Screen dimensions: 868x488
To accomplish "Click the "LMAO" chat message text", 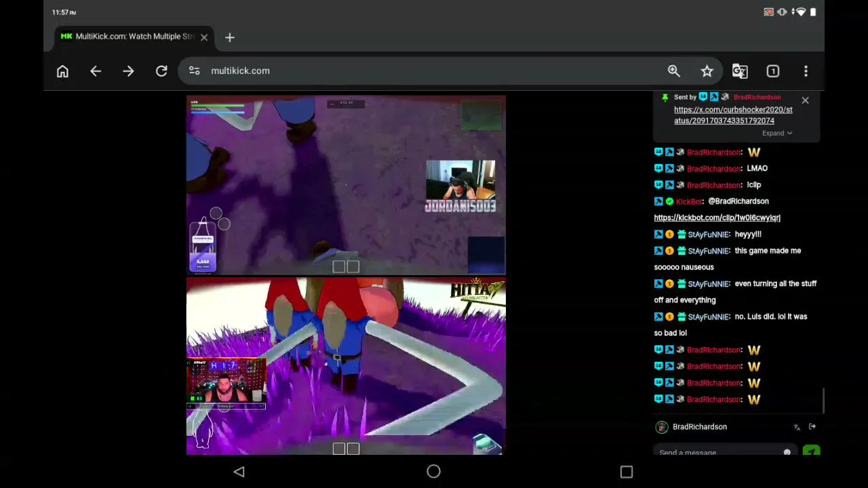I will (757, 169).
